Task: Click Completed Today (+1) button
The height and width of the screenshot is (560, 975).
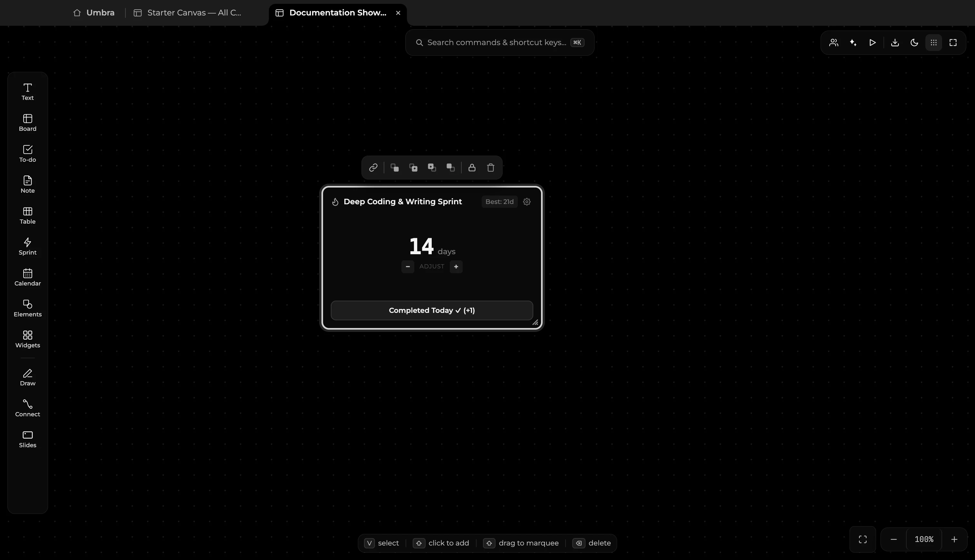Action: pos(432,310)
